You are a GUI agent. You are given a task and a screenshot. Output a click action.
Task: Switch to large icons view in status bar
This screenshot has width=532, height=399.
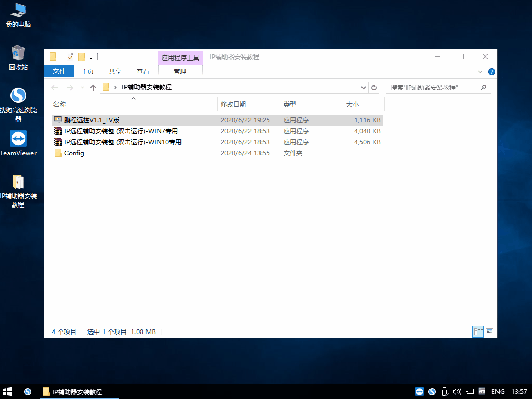point(489,332)
